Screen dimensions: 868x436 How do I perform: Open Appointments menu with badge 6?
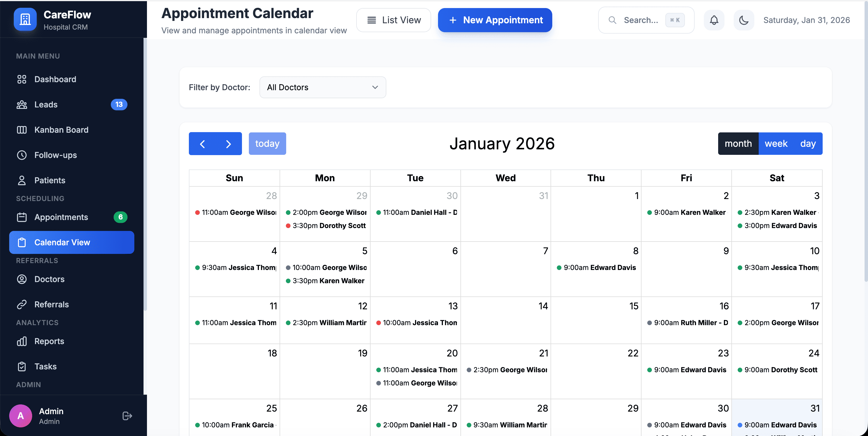pyautogui.click(x=61, y=217)
